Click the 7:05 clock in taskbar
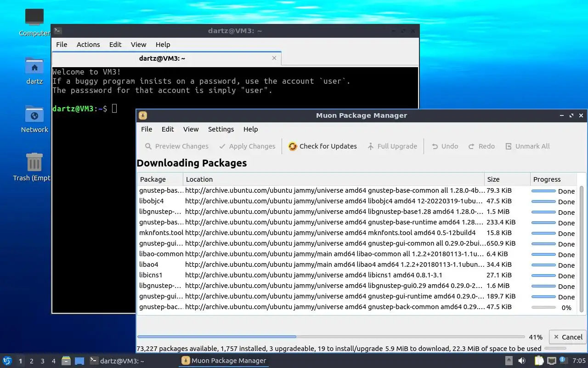The image size is (588, 368). coord(579,361)
